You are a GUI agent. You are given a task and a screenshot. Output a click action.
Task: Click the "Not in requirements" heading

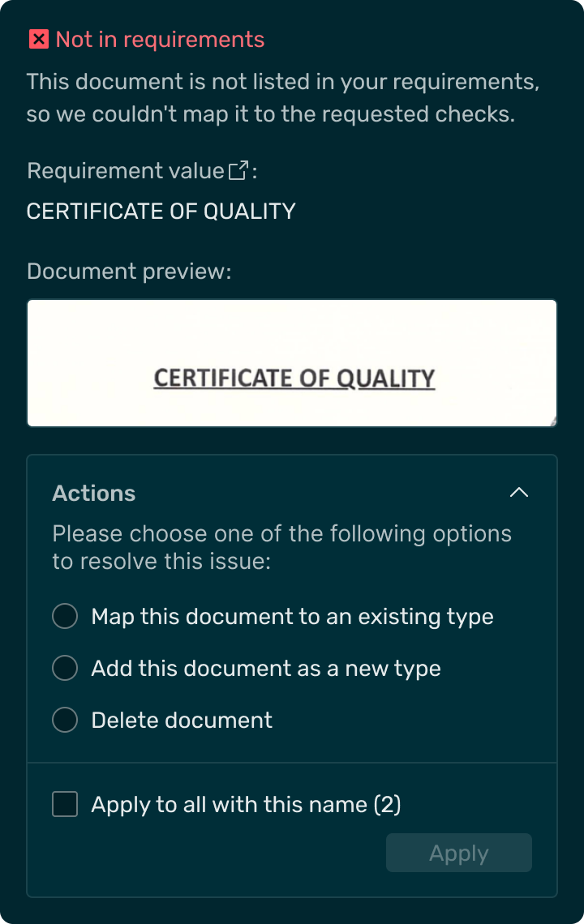click(160, 39)
